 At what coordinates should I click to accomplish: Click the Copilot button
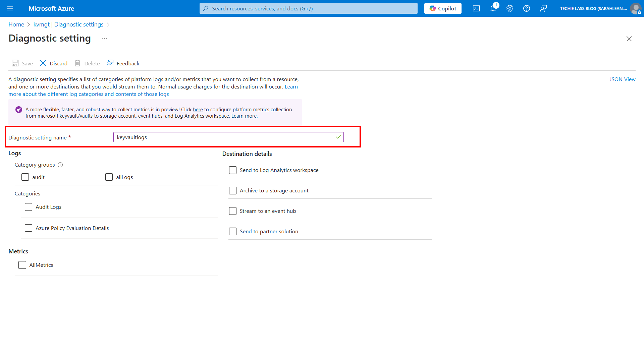pos(442,8)
